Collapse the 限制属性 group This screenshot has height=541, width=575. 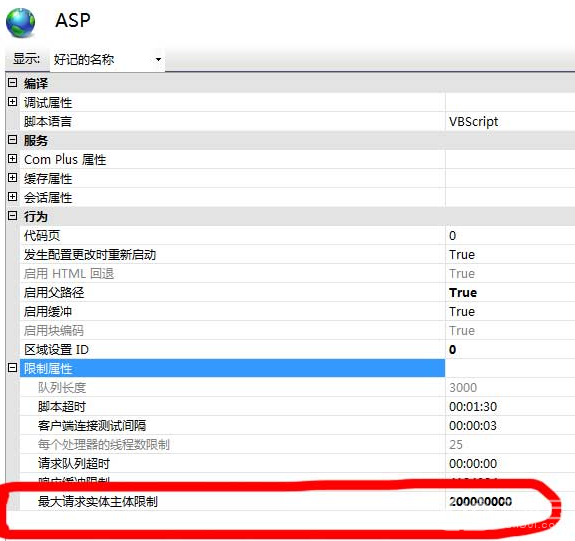coord(12,368)
